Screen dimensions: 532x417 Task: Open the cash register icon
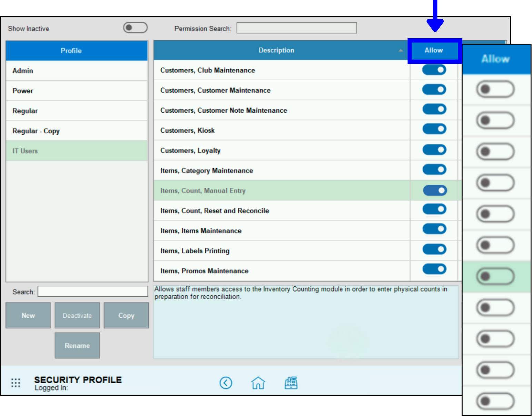(291, 383)
